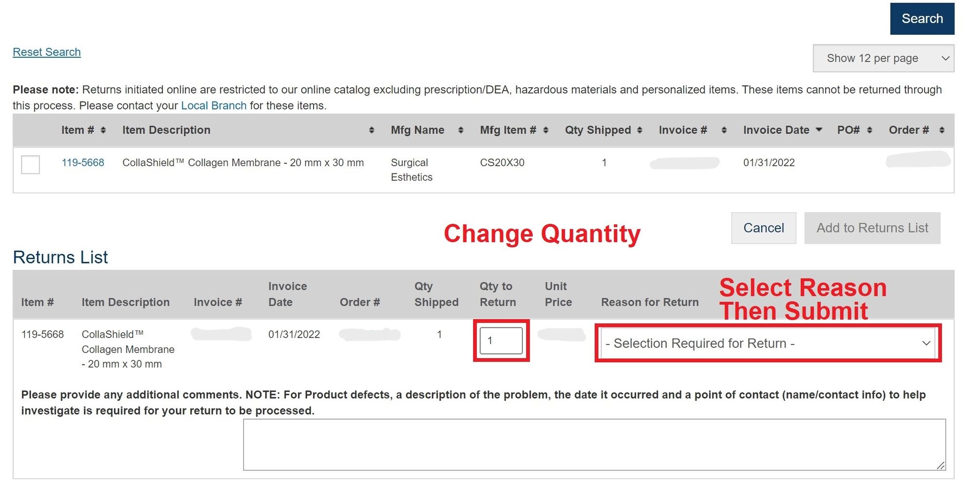Open the Show 12 per page dropdown
Screen dimensions: 980x490
[883, 58]
